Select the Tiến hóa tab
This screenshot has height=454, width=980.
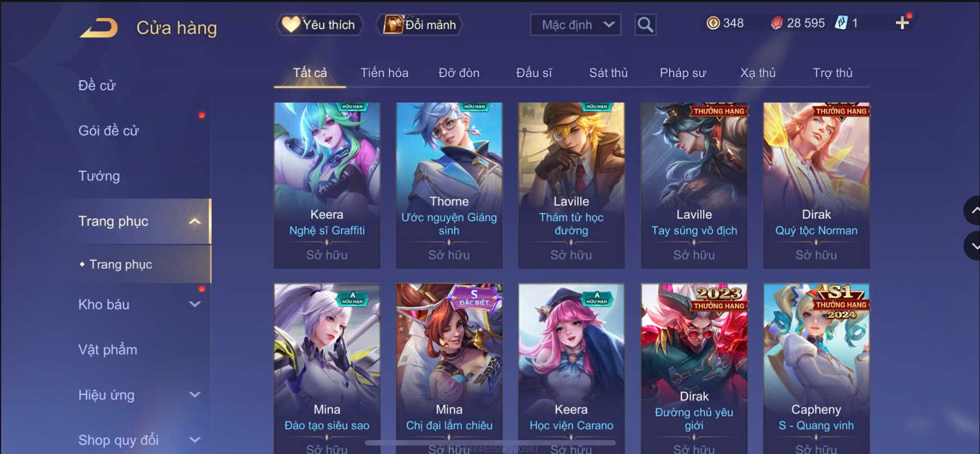tap(384, 73)
